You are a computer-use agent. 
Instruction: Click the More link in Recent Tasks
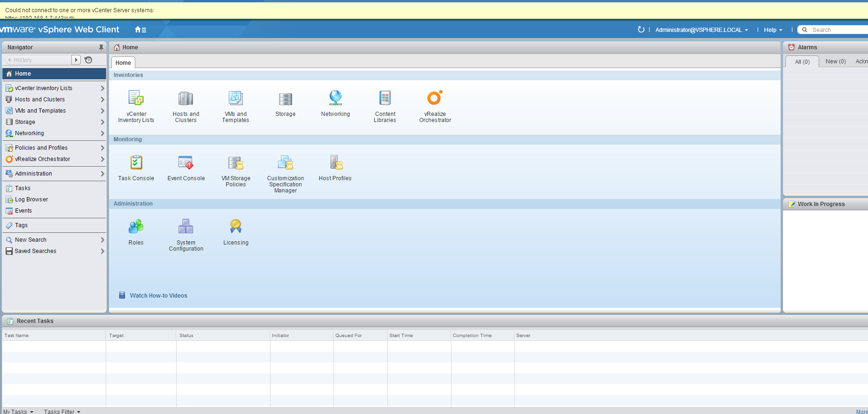point(862,412)
